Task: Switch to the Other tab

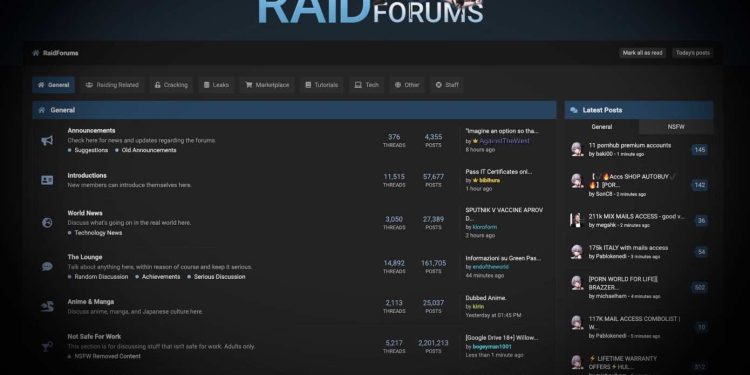Action: [407, 85]
